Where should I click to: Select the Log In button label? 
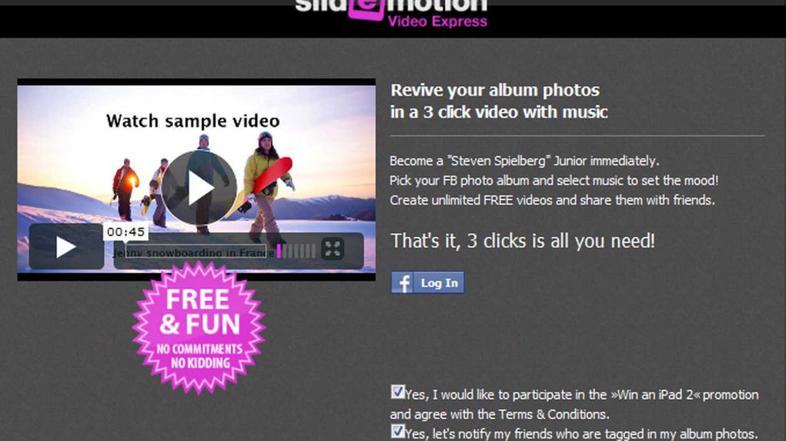click(439, 283)
